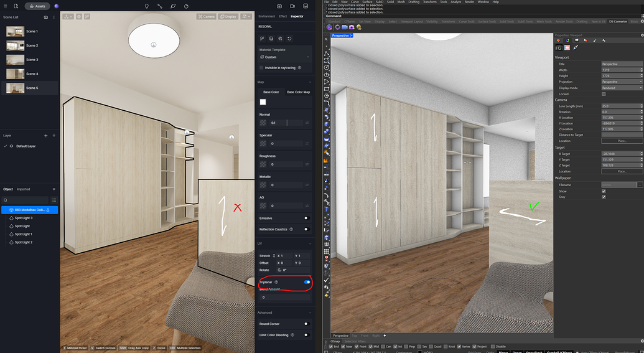Open Scene List more options menu
The height and width of the screenshot is (353, 644).
(x=54, y=17)
